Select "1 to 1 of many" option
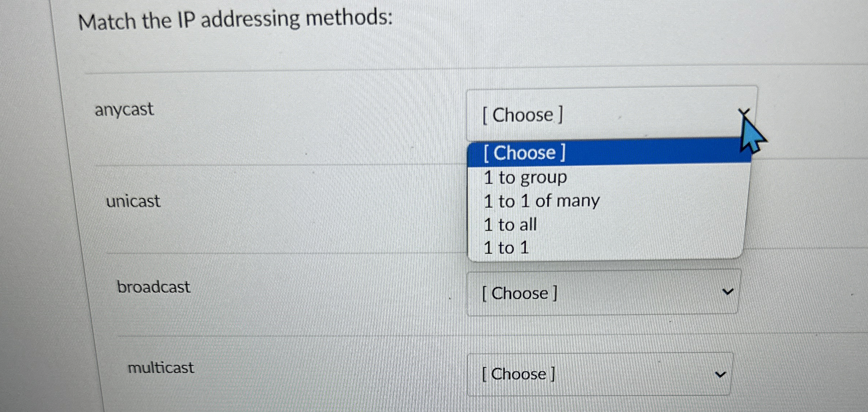Viewport: 868px width, 412px height. (541, 201)
